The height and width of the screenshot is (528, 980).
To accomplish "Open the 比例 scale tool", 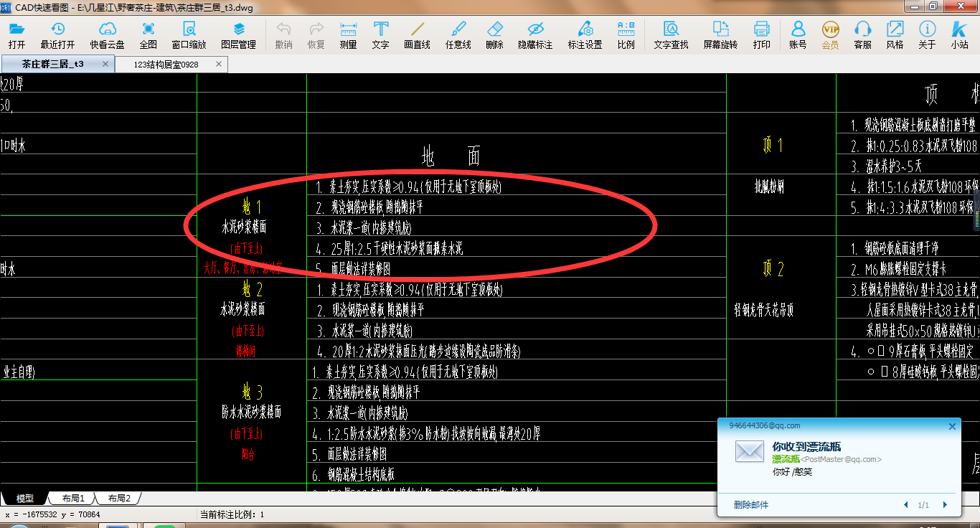I will tap(626, 35).
